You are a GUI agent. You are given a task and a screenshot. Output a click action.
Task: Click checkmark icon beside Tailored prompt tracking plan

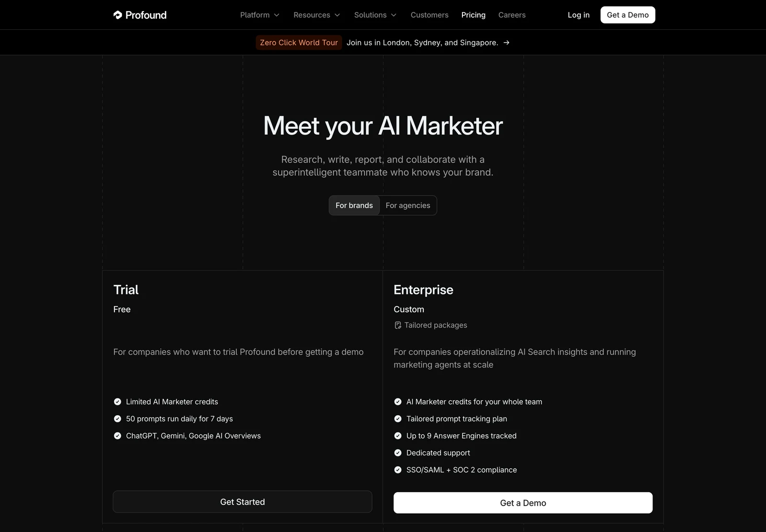click(398, 419)
